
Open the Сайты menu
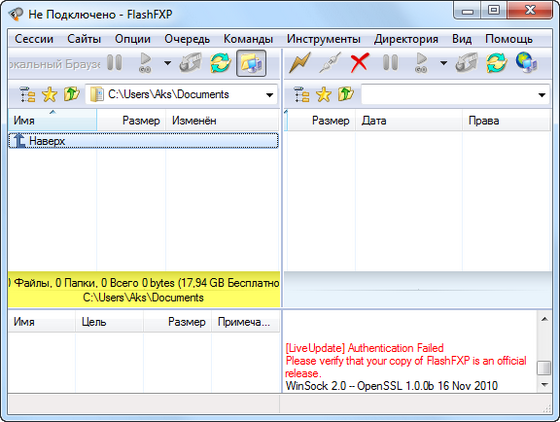click(84, 39)
